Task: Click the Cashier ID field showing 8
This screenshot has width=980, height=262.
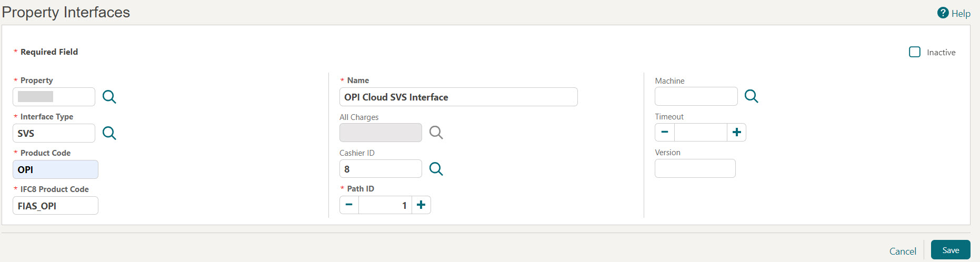Action: pyautogui.click(x=380, y=169)
